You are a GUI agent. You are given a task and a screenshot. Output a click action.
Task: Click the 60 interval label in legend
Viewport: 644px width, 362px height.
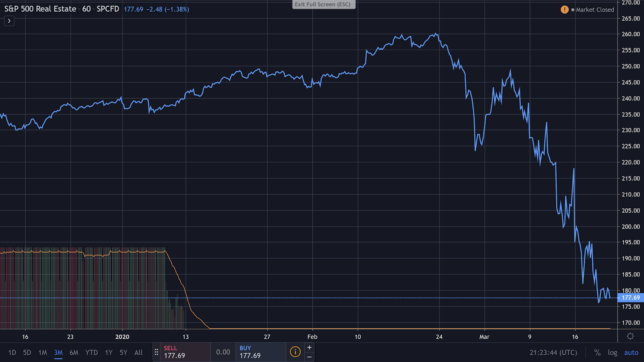[87, 9]
